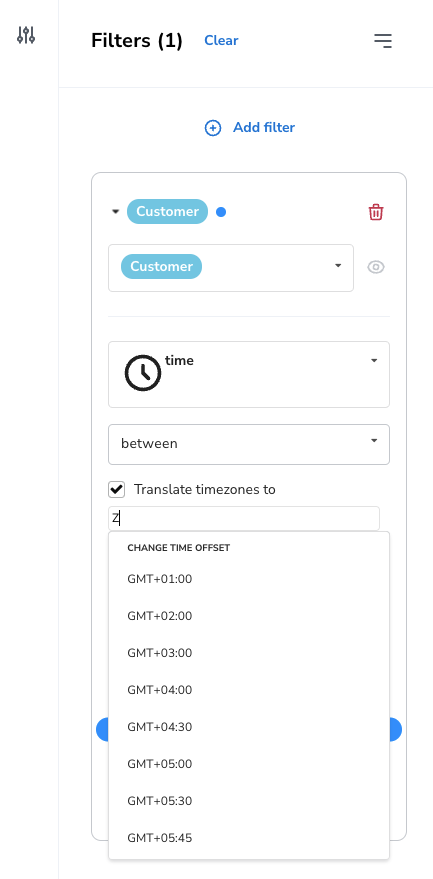Click the timezone search input field
This screenshot has height=879, width=433.
pyautogui.click(x=244, y=519)
